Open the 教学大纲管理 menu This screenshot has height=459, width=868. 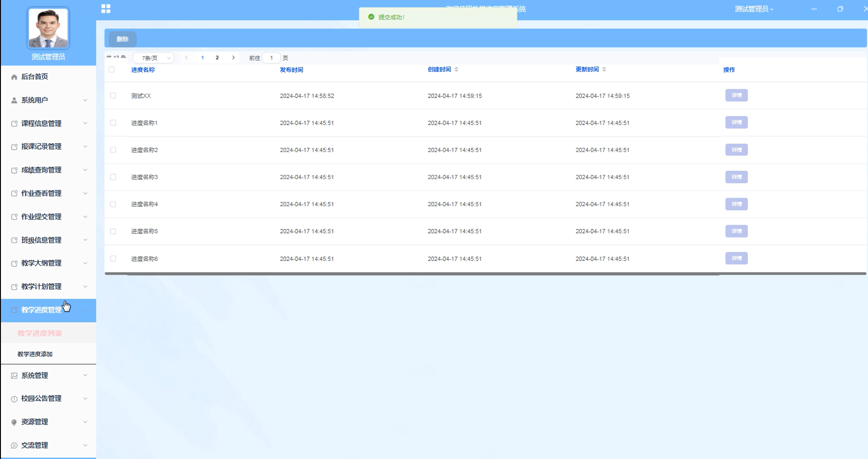point(48,263)
